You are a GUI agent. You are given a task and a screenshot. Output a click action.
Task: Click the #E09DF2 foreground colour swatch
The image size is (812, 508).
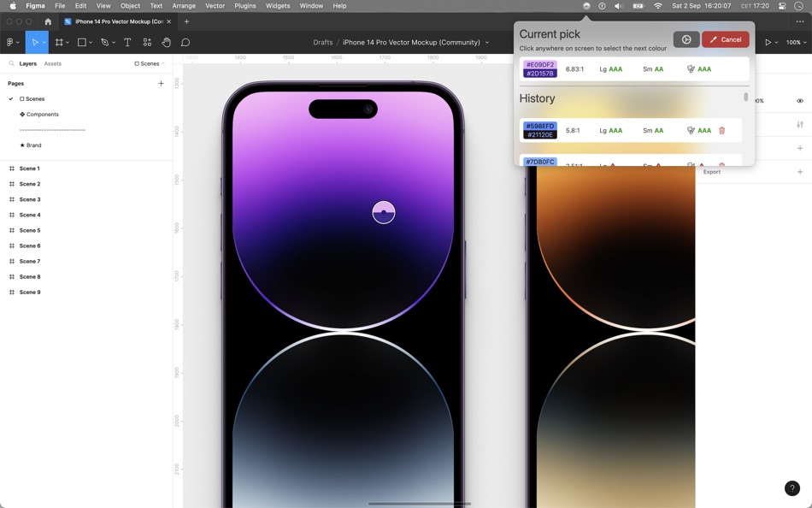click(x=540, y=65)
